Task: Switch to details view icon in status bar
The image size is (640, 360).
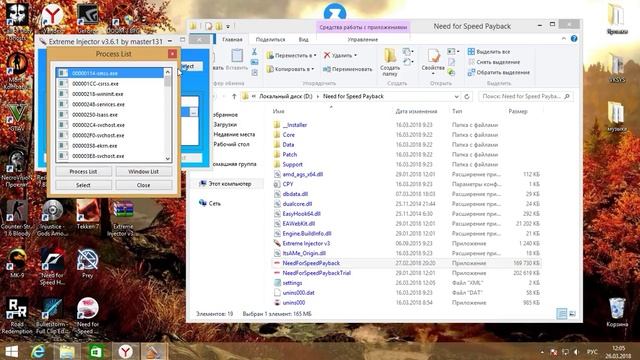Action: (x=562, y=313)
